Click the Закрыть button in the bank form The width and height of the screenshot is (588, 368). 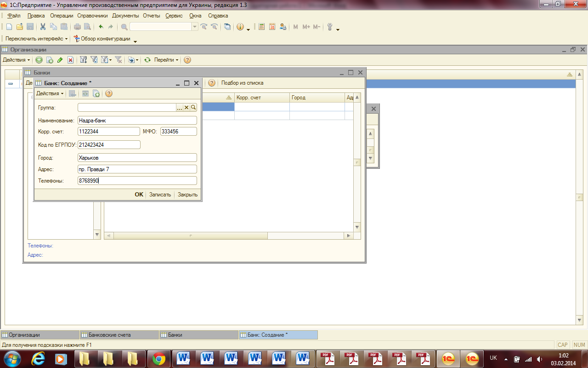click(x=187, y=195)
